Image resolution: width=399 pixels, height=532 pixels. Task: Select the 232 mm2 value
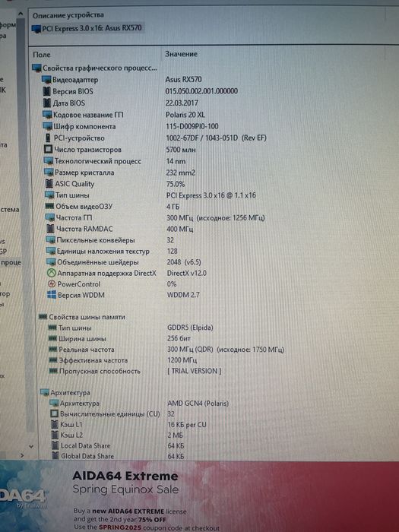point(181,173)
